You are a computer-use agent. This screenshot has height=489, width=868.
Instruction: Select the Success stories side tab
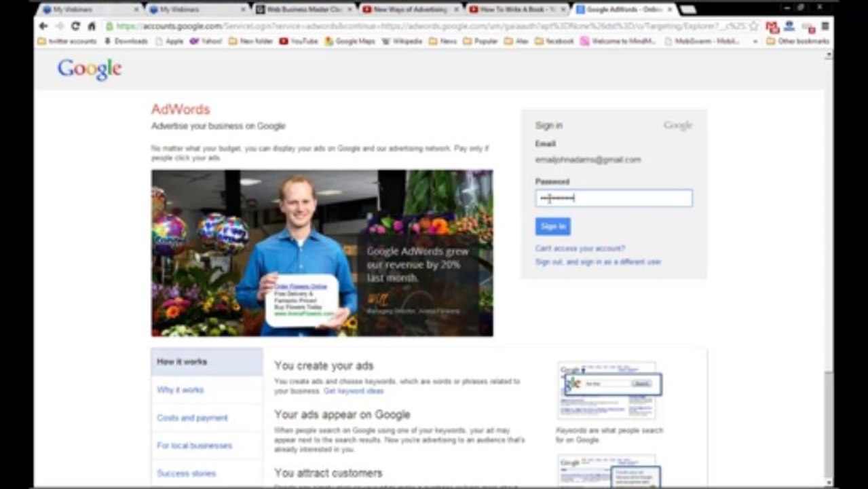[x=207, y=473]
